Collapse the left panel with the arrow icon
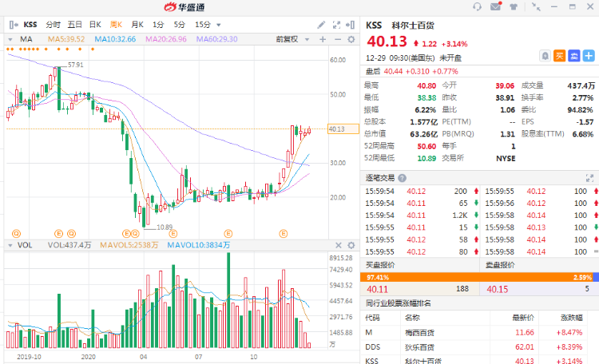Image resolution: width=599 pixels, height=364 pixels. [14, 25]
